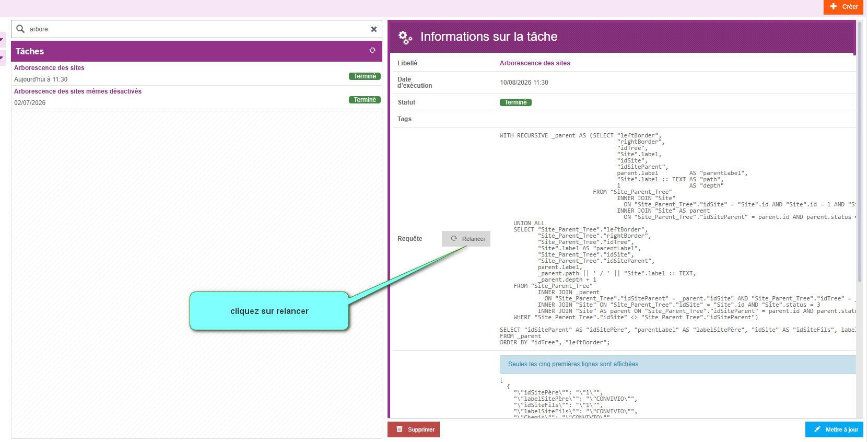Click the Terminé status badge in details
This screenshot has height=442, width=868.
pyautogui.click(x=515, y=102)
